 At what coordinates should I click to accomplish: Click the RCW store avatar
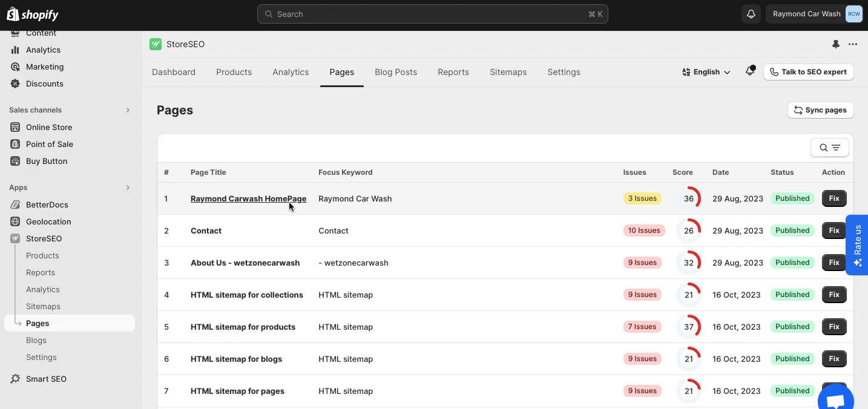click(853, 14)
